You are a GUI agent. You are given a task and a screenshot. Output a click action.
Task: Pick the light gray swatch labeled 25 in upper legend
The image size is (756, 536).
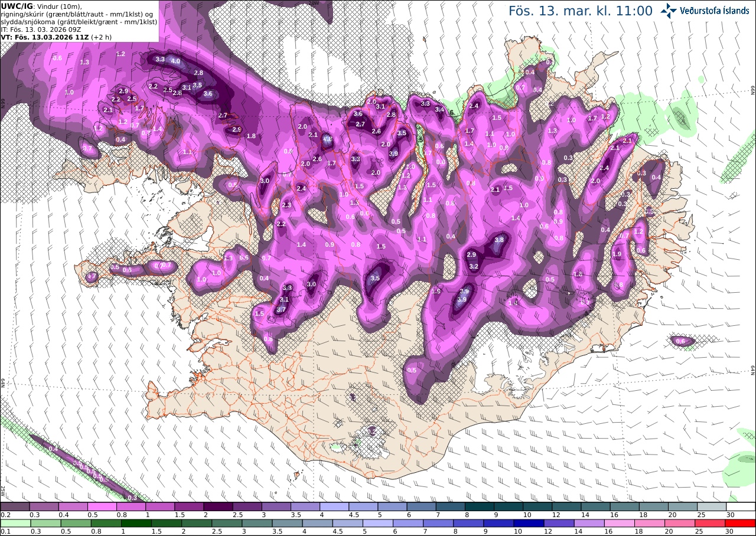pyautogui.click(x=712, y=506)
